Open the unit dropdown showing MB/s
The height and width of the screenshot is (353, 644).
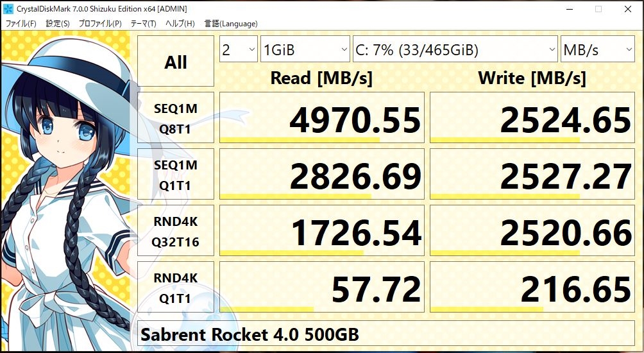(x=598, y=49)
